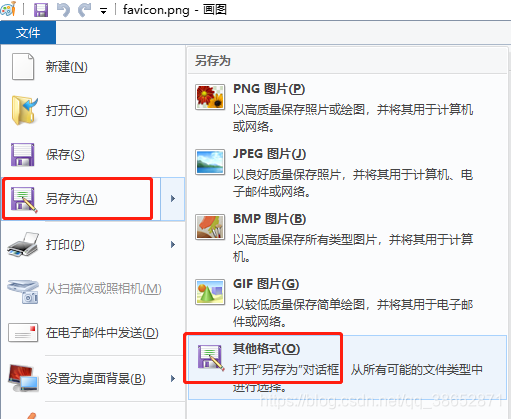Click the Undo arrow in quick access toolbar
This screenshot has width=511, height=419.
[63, 10]
